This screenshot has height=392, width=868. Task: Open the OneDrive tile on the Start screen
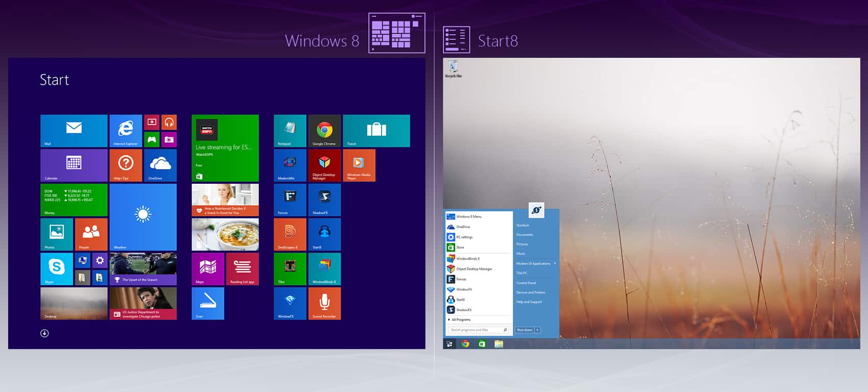[160, 165]
